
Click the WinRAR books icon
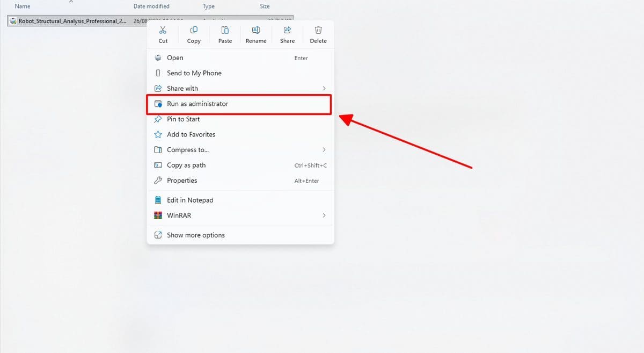pos(158,215)
